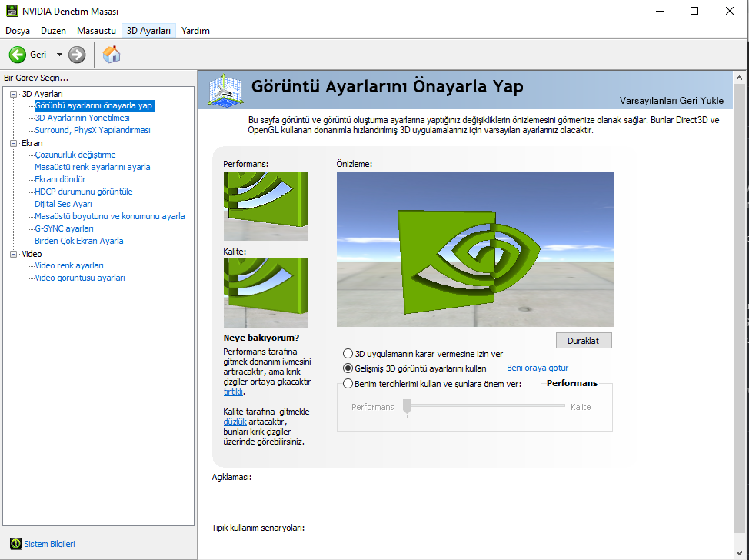Click the Duraklat button

[583, 341]
